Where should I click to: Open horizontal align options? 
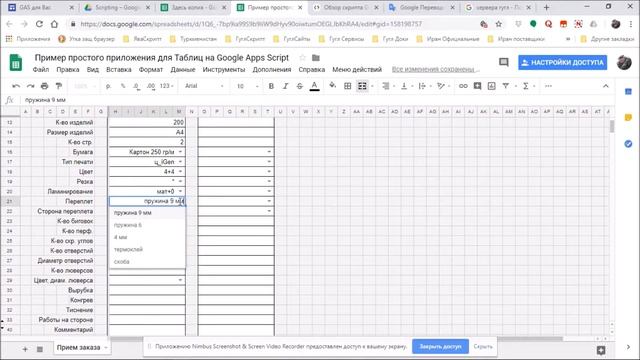pos(385,86)
